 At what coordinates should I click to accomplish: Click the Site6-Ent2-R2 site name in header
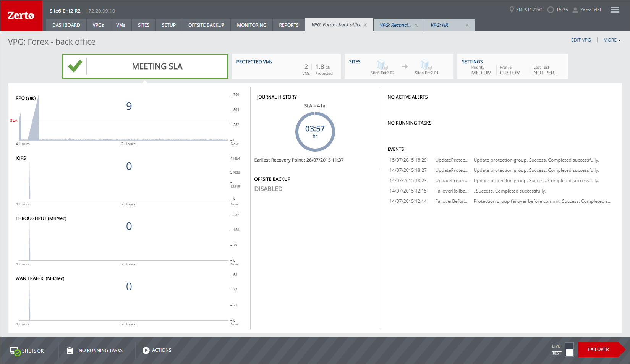[x=65, y=11]
